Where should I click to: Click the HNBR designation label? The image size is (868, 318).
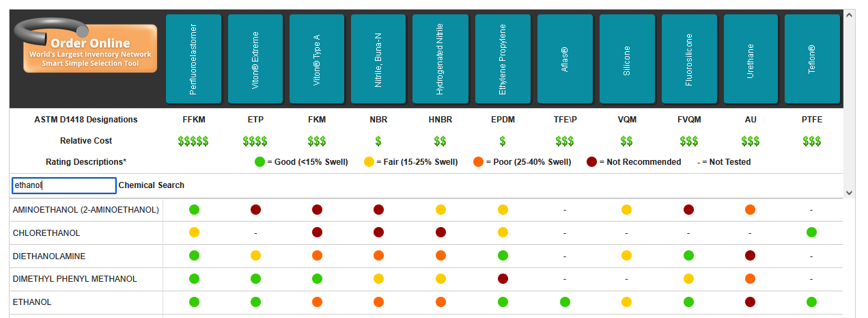tap(440, 120)
